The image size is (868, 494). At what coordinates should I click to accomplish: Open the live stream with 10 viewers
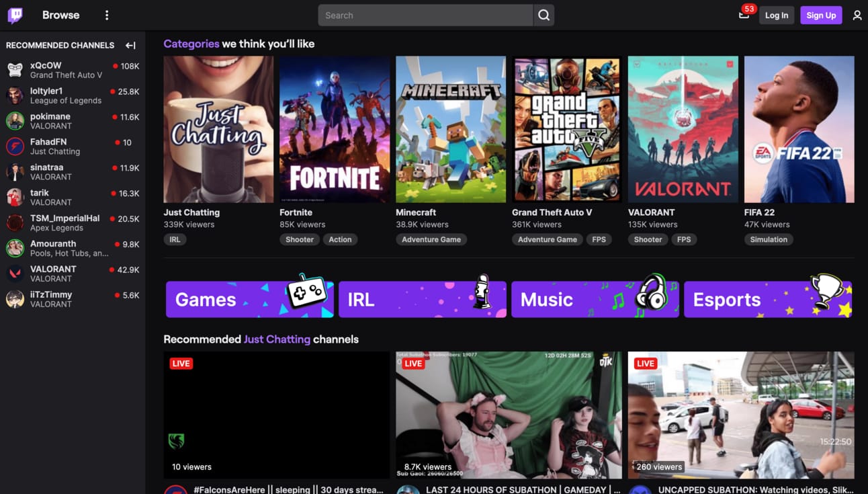pyautogui.click(x=277, y=415)
